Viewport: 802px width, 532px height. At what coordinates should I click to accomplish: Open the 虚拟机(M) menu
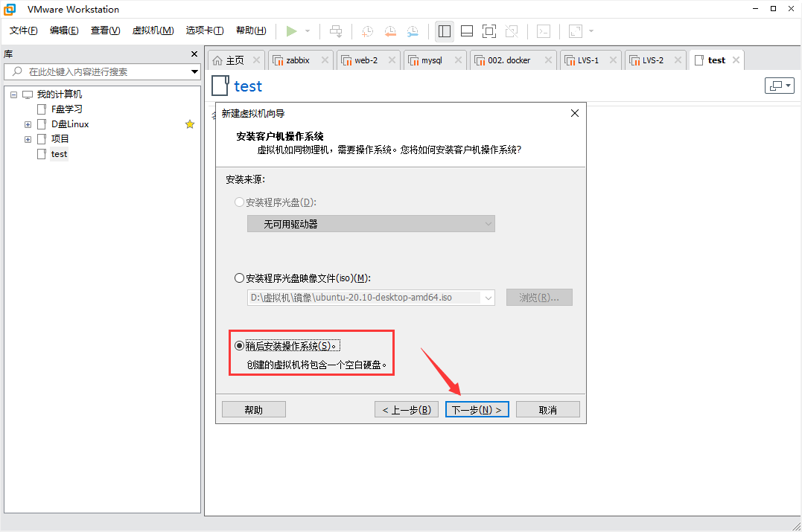pyautogui.click(x=153, y=31)
